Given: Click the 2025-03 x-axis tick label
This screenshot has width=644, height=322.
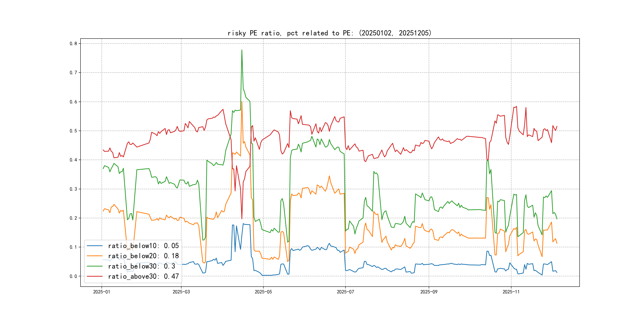Looking at the screenshot, I should pos(181,292).
